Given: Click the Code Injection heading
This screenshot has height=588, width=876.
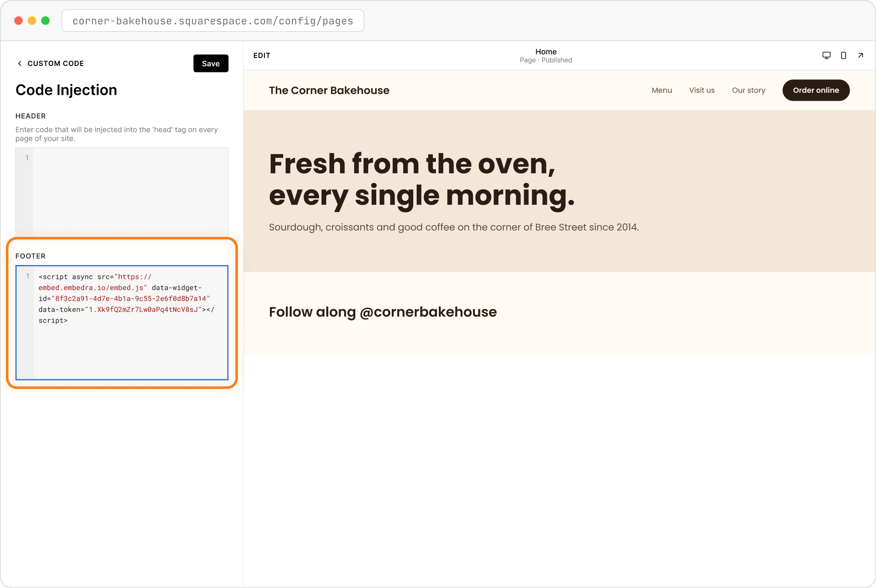Looking at the screenshot, I should click(x=66, y=90).
